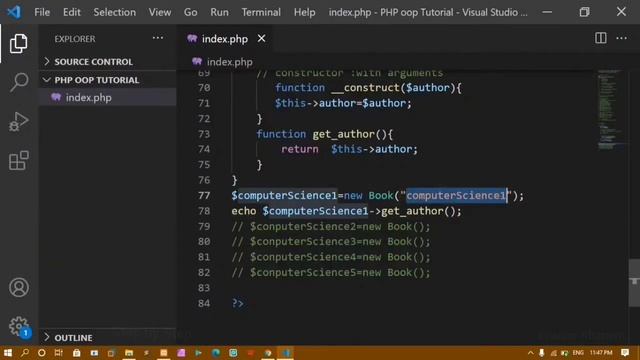The width and height of the screenshot is (640, 360).
Task: Open editor More Actions ellipsis
Action: 621,38
